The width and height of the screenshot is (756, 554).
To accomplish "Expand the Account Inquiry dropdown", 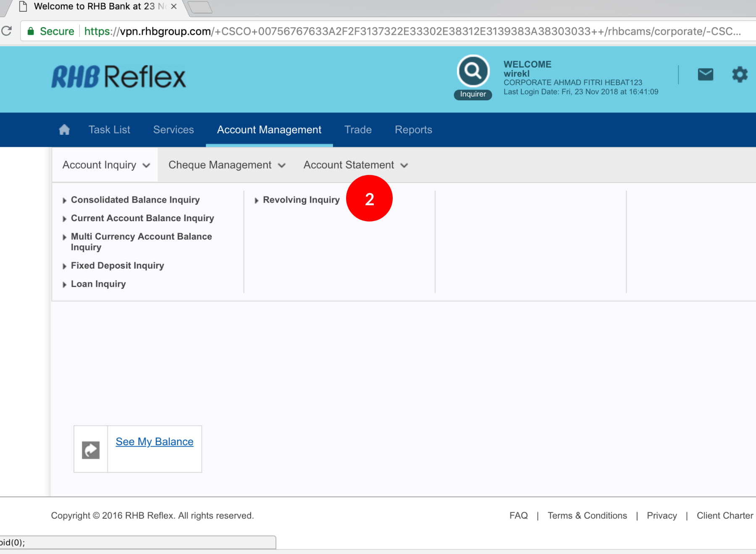I will coord(105,165).
